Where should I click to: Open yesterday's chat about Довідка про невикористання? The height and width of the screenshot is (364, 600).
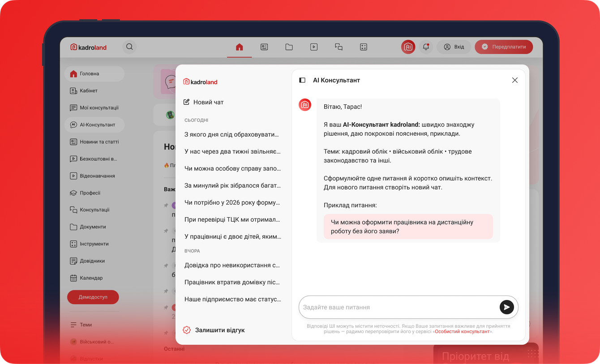231,265
